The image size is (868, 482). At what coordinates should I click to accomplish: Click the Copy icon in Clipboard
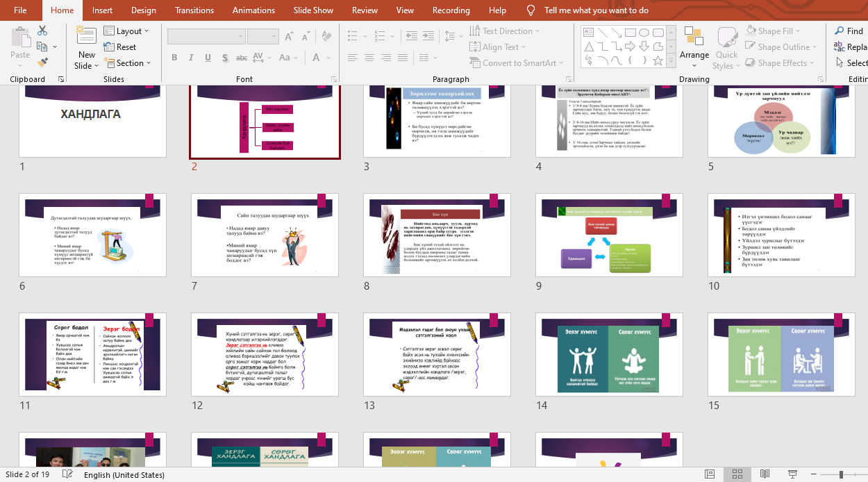(42, 47)
